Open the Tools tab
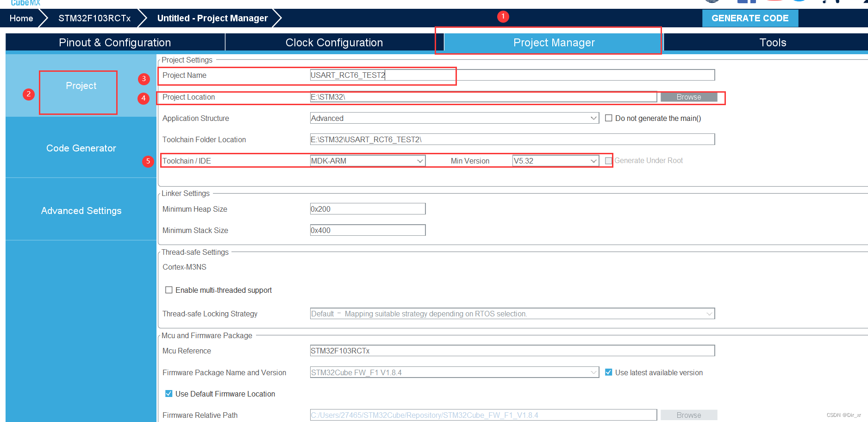Viewport: 868px width, 422px height. pyautogui.click(x=773, y=43)
